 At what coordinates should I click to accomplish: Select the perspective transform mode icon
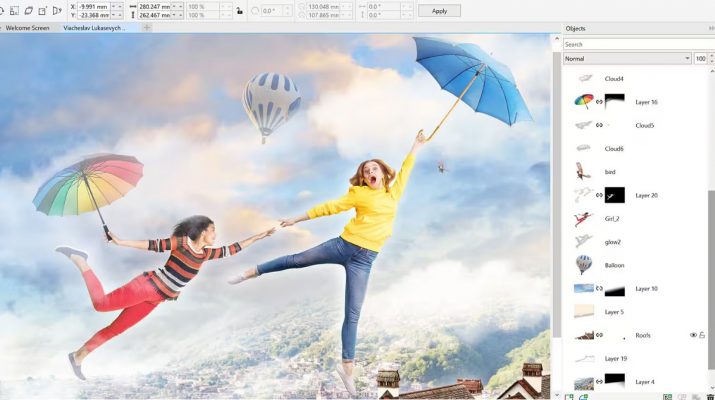pos(57,10)
